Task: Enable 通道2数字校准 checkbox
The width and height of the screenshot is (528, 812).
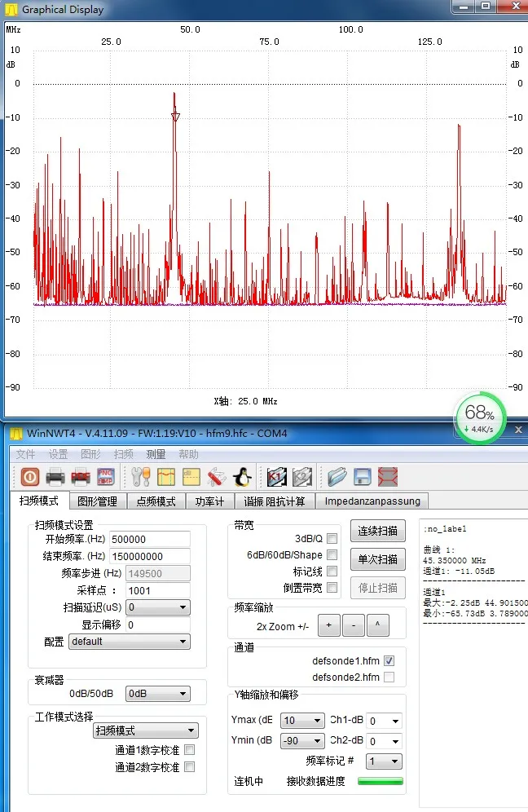Action: pyautogui.click(x=190, y=767)
